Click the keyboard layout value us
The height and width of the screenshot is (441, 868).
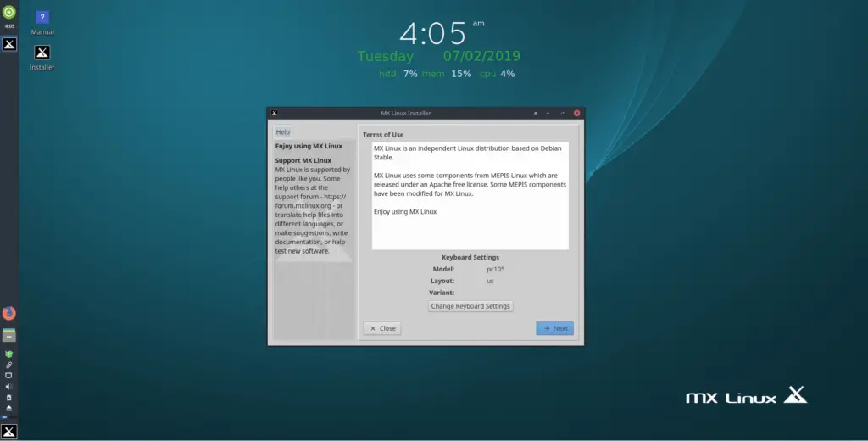[x=490, y=281]
